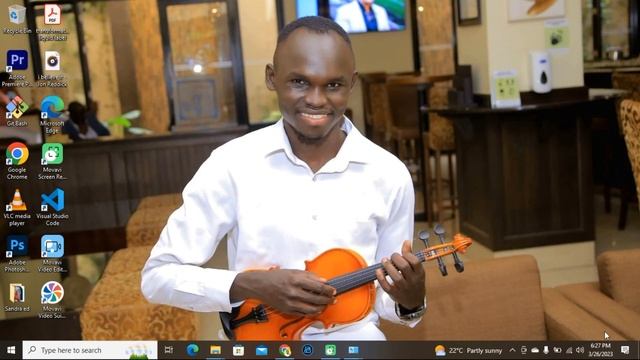Open the green Movavi recorder taskbar icon
Screen dimensions: 640x360
pos(331,350)
